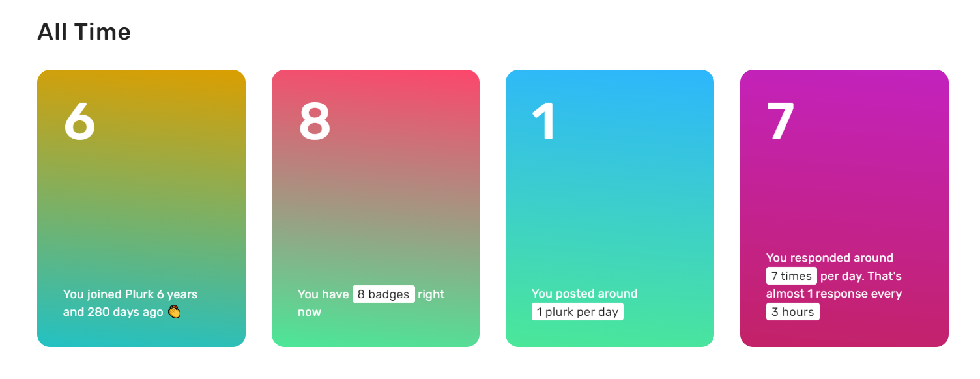Image resolution: width=980 pixels, height=379 pixels.
Task: Click 'You have' text on badges card
Action: coord(323,294)
